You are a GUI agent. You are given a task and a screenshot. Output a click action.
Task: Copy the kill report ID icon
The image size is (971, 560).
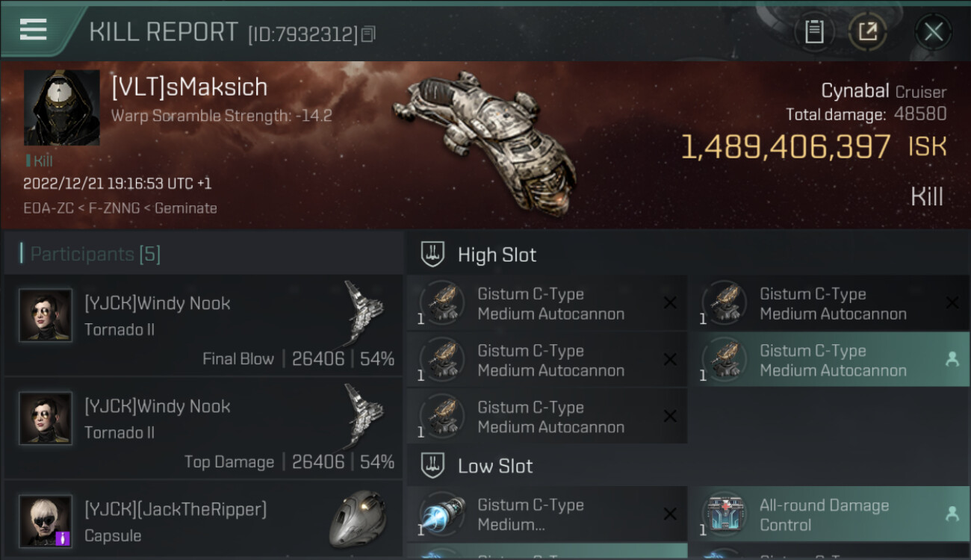point(367,34)
